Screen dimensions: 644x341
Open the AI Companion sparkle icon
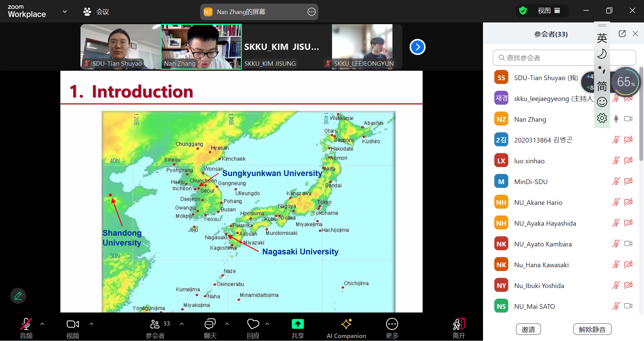click(346, 324)
